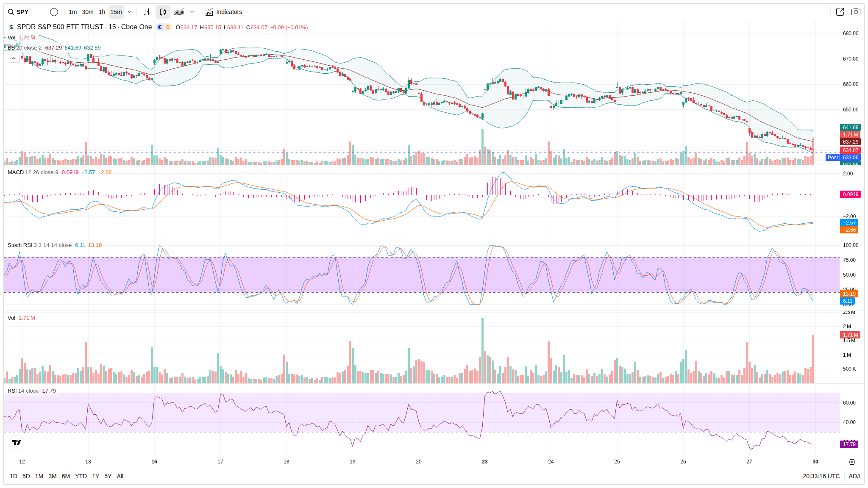Open the chart style dropdown arrow
Screen dimensions: 868x488
(x=192, y=12)
